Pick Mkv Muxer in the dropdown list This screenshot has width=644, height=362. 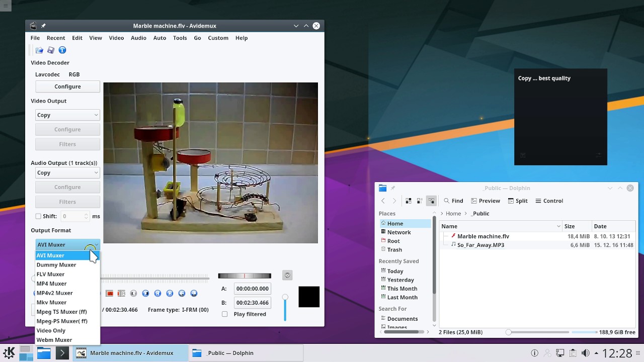(67, 303)
